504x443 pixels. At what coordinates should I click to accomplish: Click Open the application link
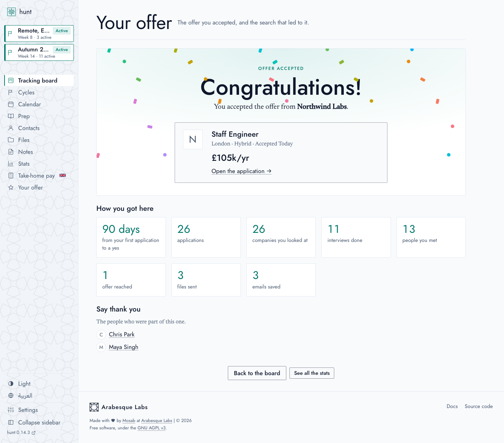click(241, 171)
